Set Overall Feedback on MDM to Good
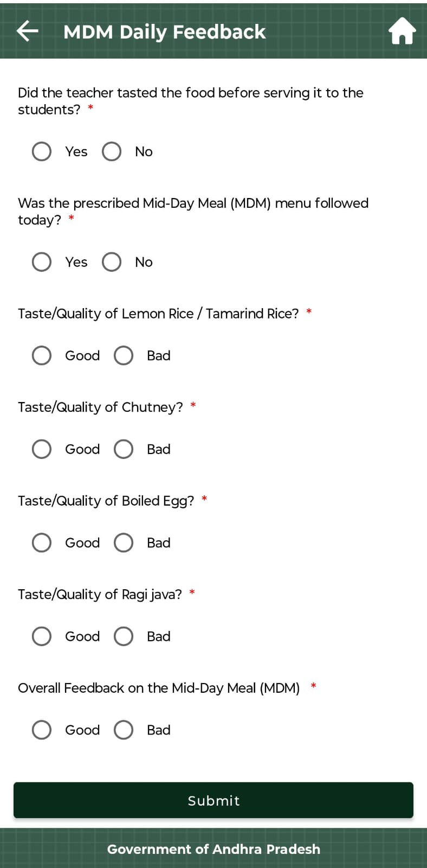Image resolution: width=427 pixels, height=868 pixels. (42, 730)
